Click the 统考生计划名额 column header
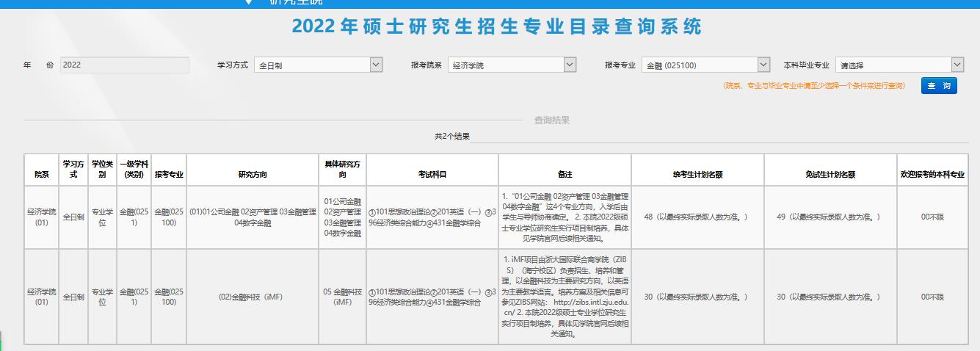 [697, 175]
